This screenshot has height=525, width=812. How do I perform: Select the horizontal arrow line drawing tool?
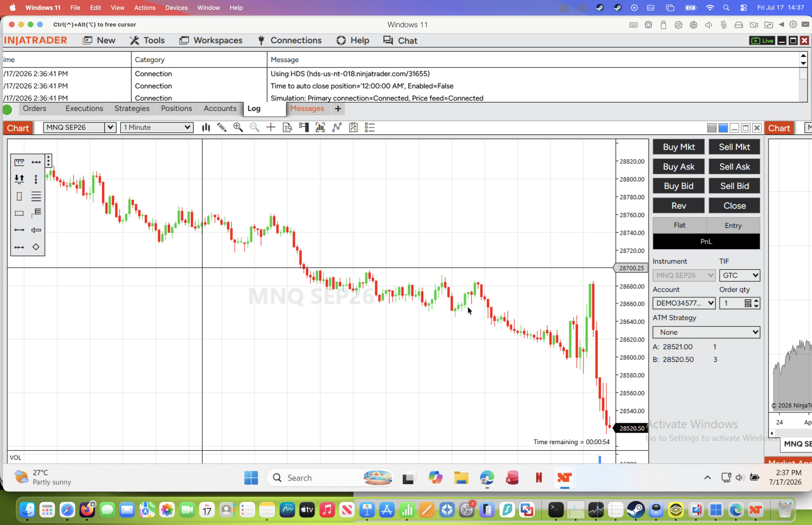point(36,162)
